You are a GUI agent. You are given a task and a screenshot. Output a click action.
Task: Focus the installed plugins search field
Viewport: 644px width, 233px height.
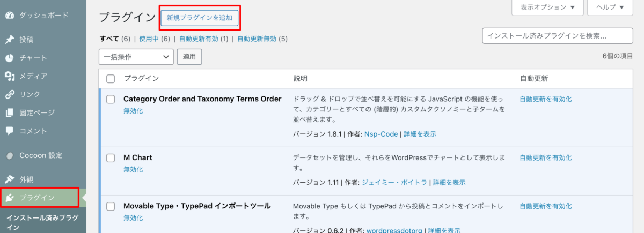tap(558, 36)
